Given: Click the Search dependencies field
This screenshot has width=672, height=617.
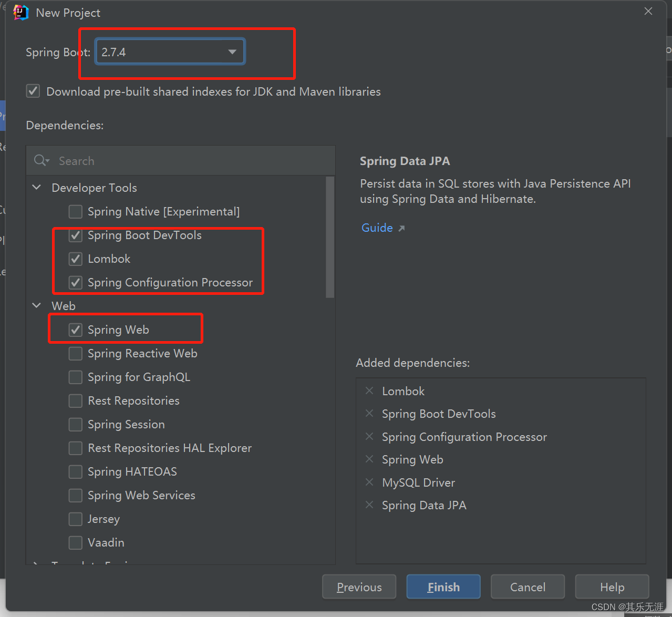Looking at the screenshot, I should (x=180, y=160).
